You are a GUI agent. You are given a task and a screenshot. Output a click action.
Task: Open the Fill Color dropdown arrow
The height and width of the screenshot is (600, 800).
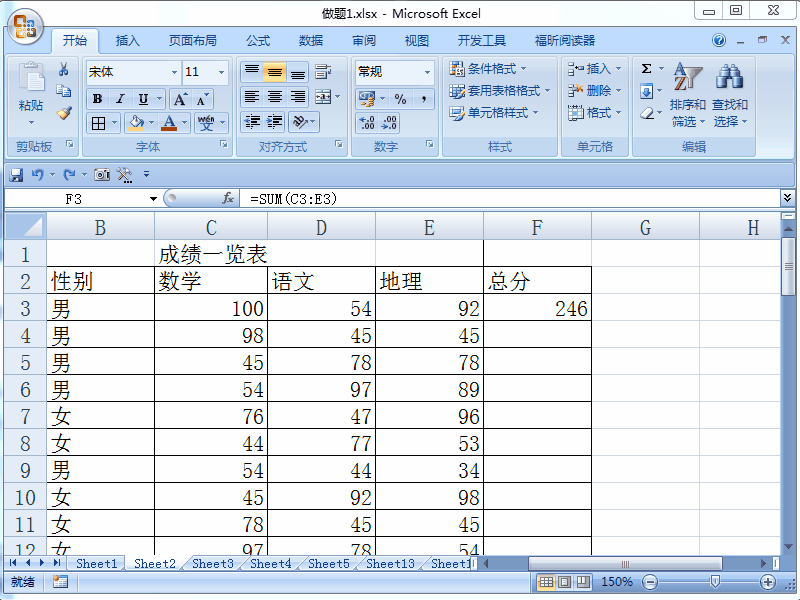coord(151,124)
